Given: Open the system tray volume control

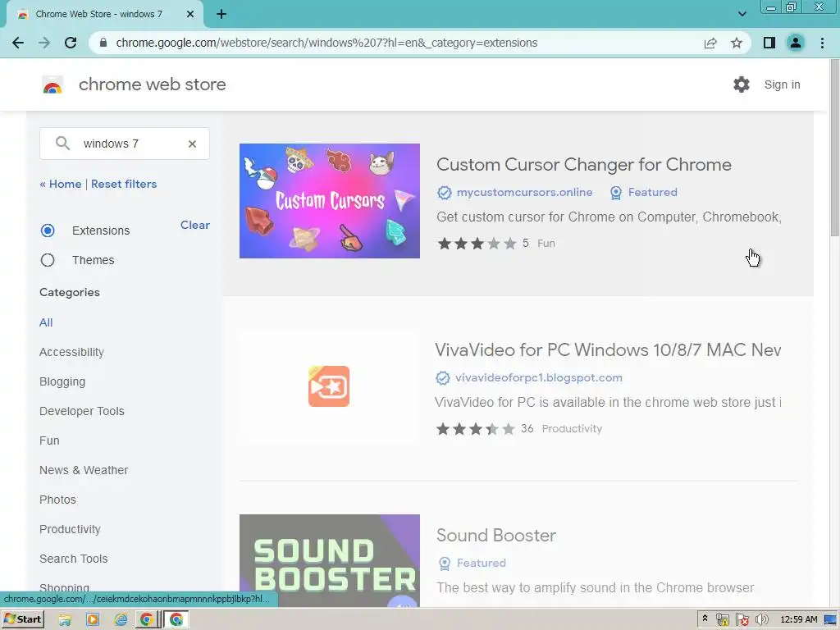Looking at the screenshot, I should [x=761, y=620].
